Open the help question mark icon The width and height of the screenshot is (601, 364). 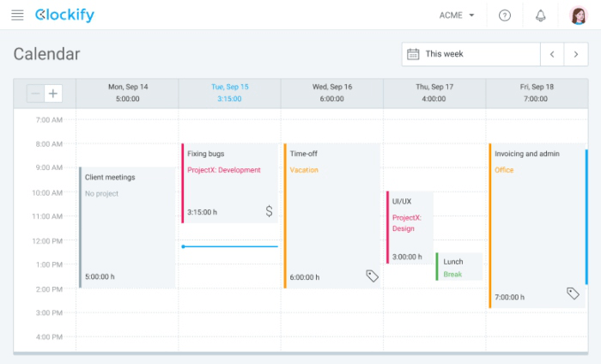(505, 15)
